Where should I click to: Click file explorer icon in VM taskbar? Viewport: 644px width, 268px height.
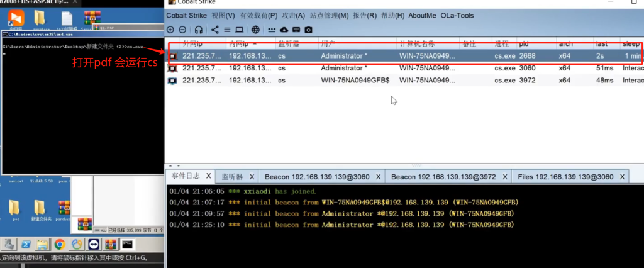pos(43,245)
